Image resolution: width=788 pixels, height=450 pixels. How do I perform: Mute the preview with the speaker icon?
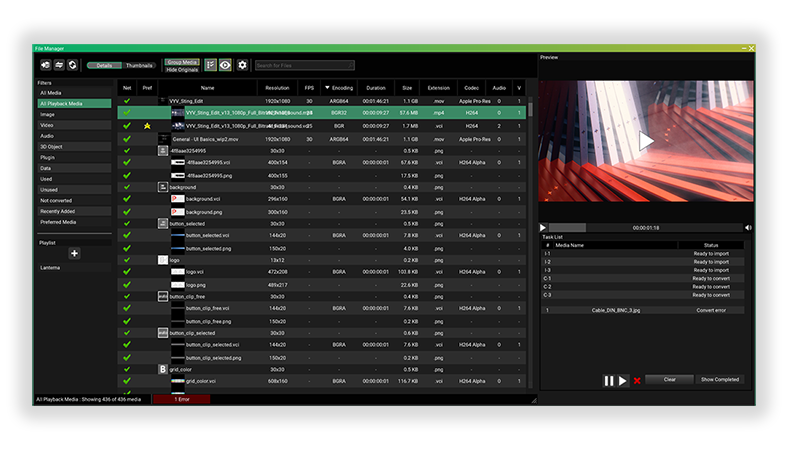[748, 228]
